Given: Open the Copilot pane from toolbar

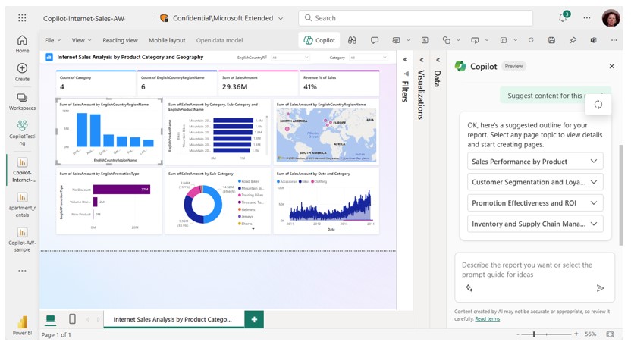Looking at the screenshot, I should pyautogui.click(x=319, y=40).
